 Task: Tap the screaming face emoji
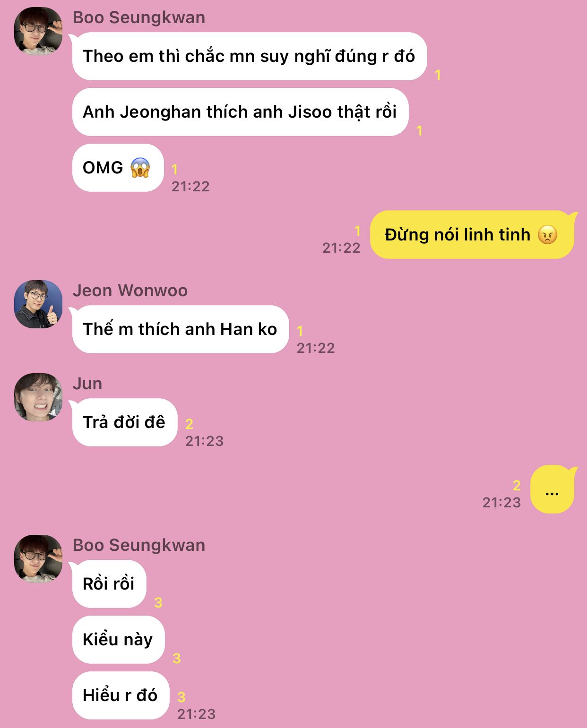point(140,168)
